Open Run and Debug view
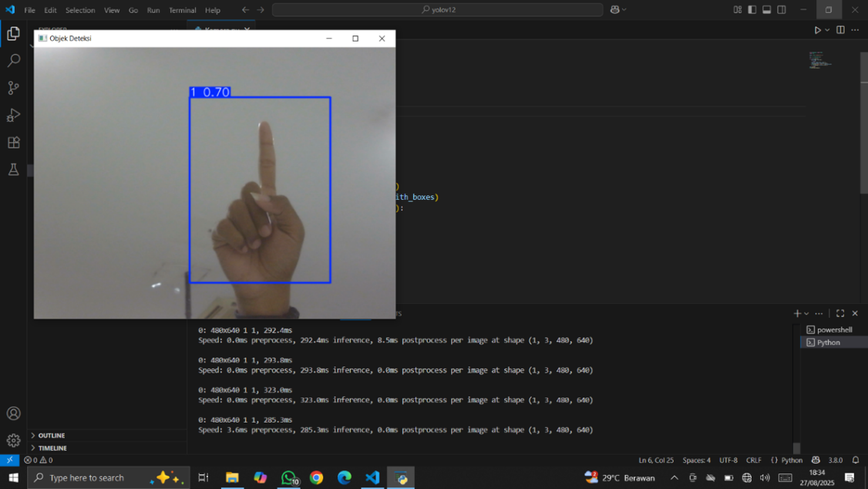The width and height of the screenshot is (868, 489). [13, 115]
